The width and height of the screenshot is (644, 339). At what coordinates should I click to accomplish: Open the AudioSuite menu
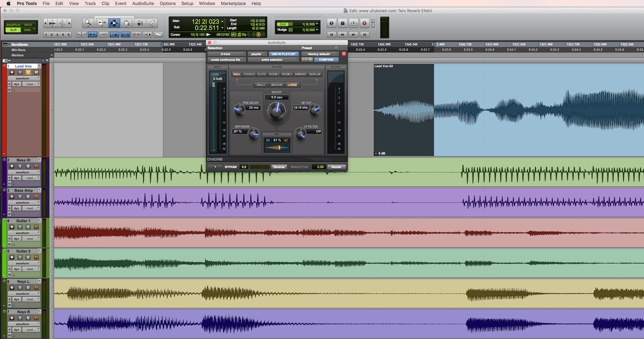(x=143, y=3)
